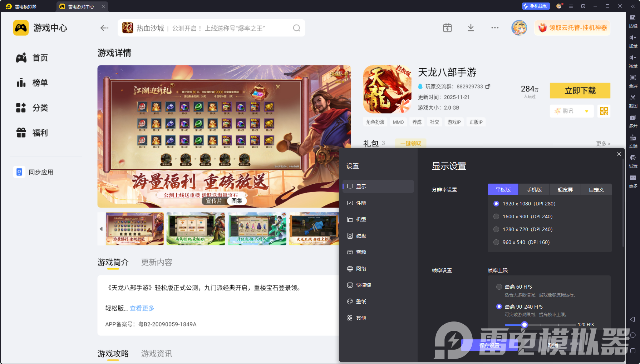
Task: Show the QR code for download
Action: point(604,111)
